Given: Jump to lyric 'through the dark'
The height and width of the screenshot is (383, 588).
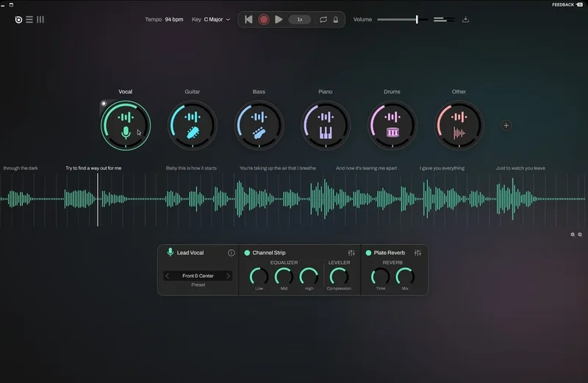Looking at the screenshot, I should pyautogui.click(x=21, y=168).
